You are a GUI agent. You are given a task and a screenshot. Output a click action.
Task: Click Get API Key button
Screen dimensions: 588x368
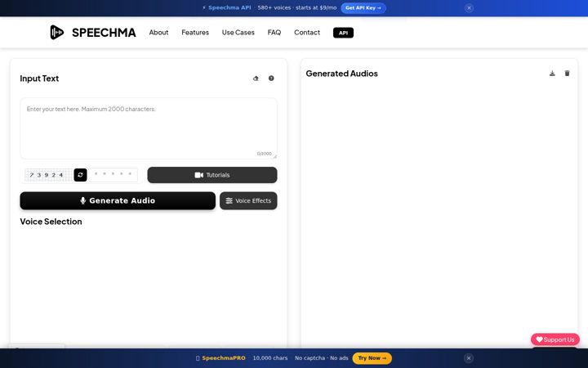click(363, 8)
